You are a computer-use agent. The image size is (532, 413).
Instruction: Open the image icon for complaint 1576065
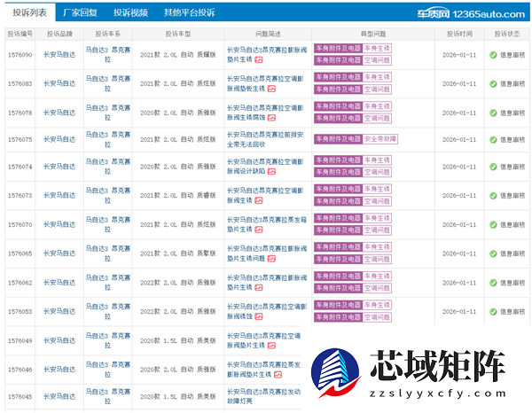271,259
